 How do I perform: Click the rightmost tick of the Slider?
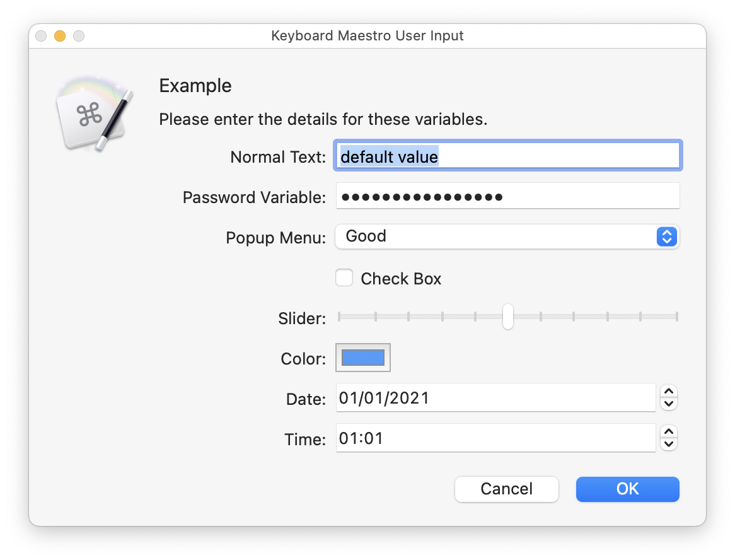click(x=676, y=317)
